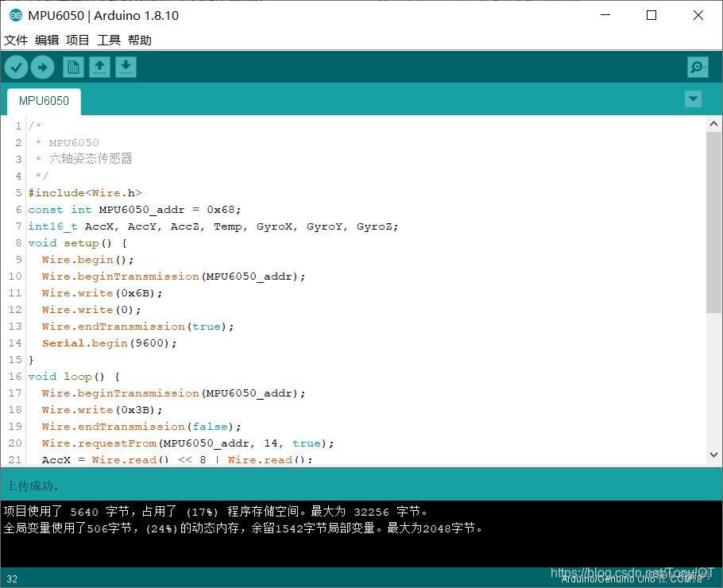723x588 pixels.
Task: Open the 工具 menu
Action: (109, 40)
